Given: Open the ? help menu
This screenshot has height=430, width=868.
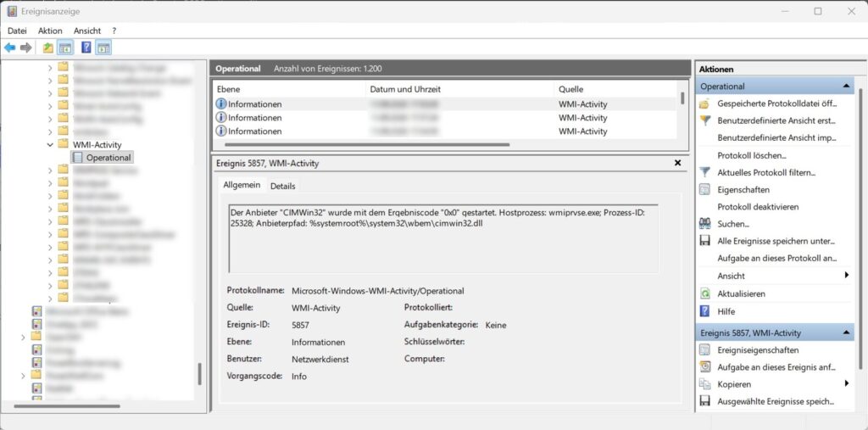Looking at the screenshot, I should click(x=114, y=31).
